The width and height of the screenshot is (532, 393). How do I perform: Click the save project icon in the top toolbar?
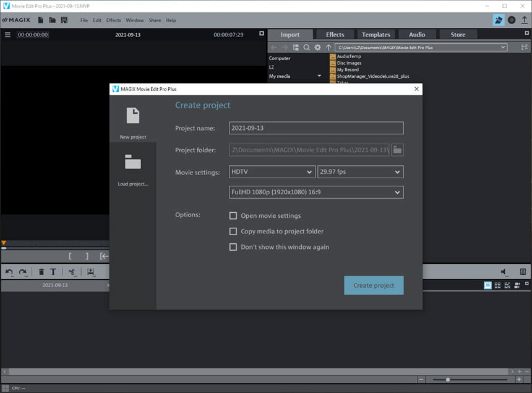[x=64, y=20]
